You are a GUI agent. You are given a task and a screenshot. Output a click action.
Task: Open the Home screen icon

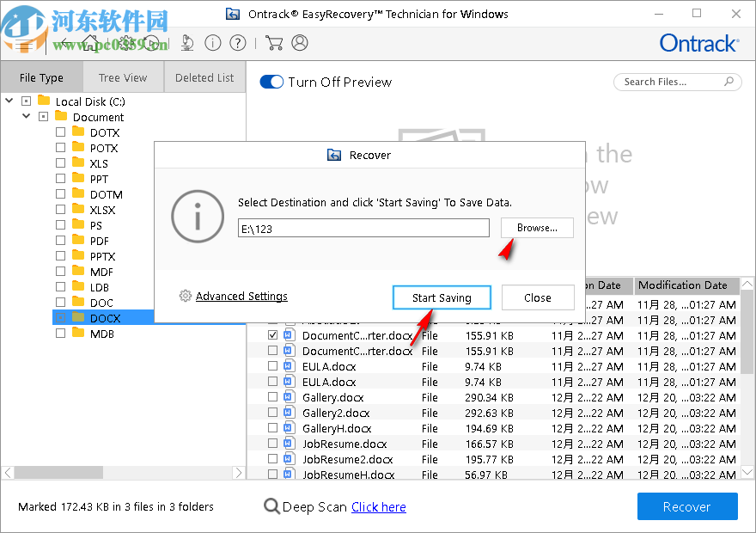tap(90, 42)
